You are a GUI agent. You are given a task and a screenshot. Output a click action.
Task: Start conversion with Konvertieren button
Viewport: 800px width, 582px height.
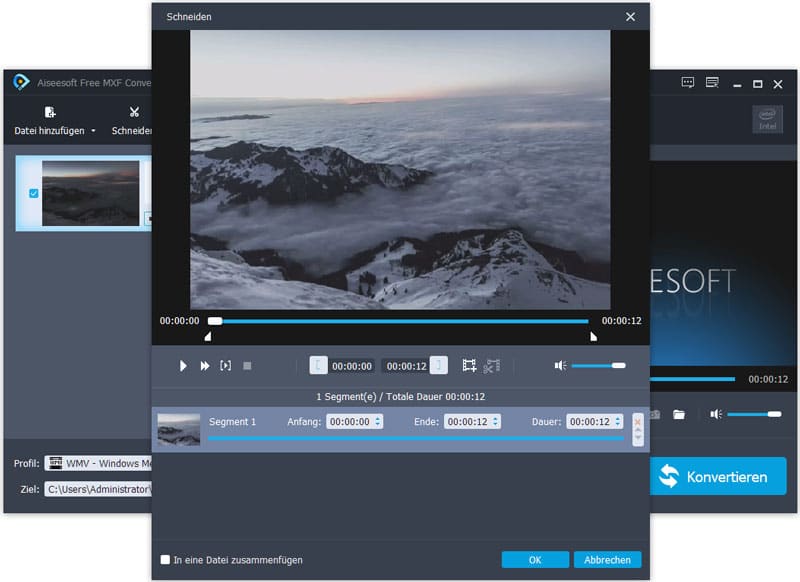718,476
